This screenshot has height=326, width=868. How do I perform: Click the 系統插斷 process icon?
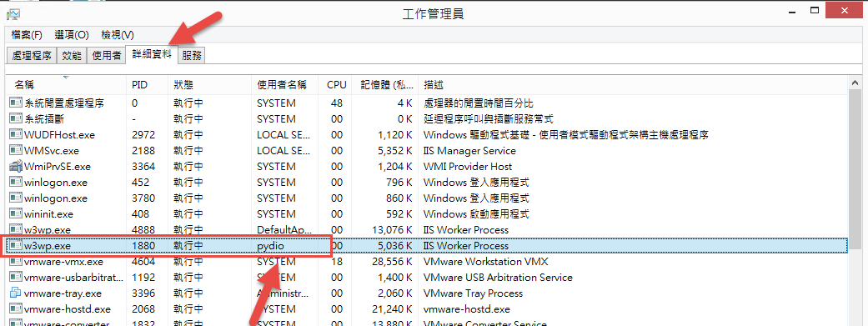pos(16,119)
